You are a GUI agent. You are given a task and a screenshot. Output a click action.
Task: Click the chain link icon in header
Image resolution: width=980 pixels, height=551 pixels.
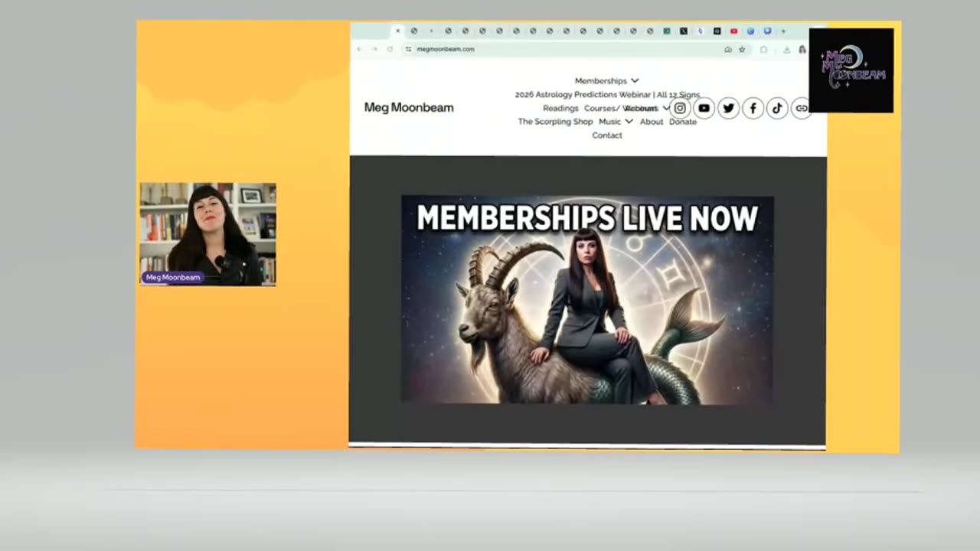click(x=801, y=108)
